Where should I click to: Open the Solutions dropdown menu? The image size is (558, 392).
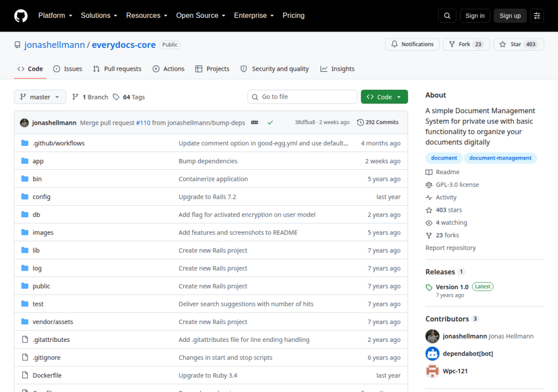coord(99,16)
